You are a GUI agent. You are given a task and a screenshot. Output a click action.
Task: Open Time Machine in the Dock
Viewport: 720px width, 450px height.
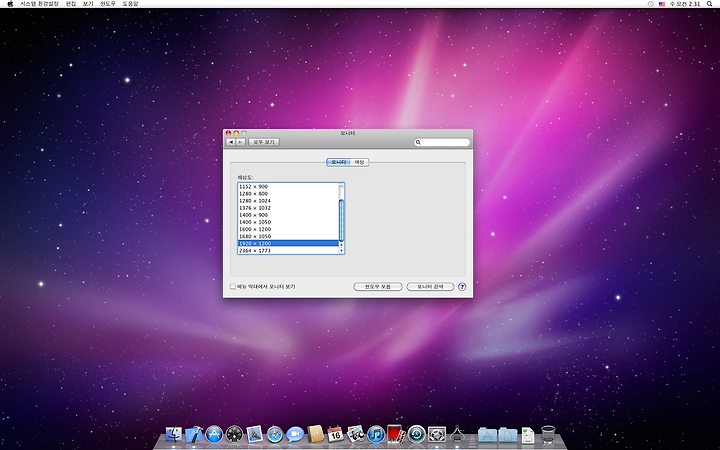pyautogui.click(x=416, y=434)
